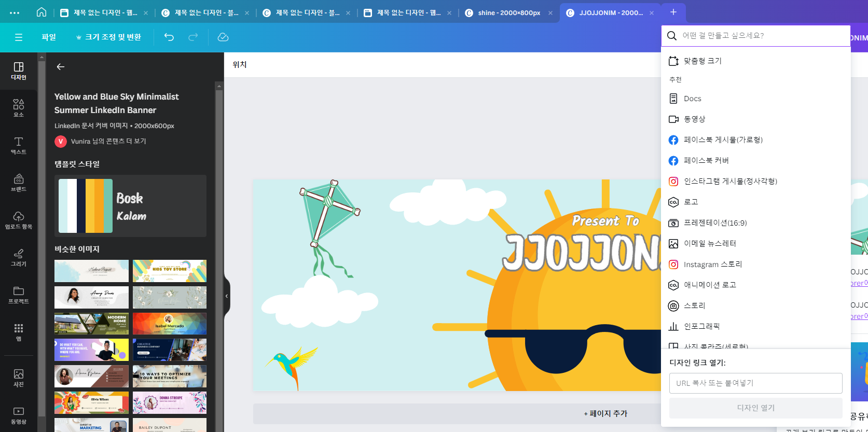Screen dimensions: 868x432
Task: Collapse the side panel handle
Action: [227, 296]
